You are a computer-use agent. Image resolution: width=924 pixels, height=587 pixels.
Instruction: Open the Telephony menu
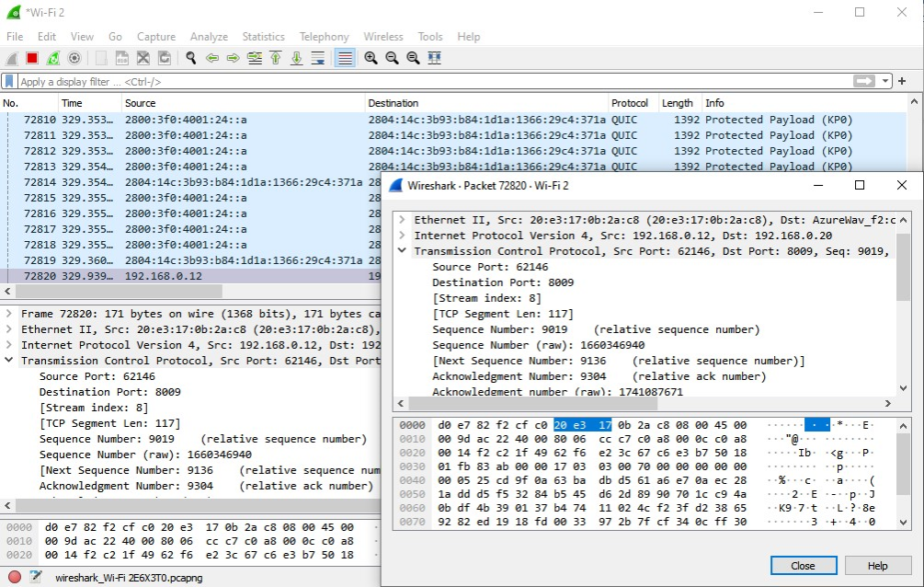click(x=325, y=37)
